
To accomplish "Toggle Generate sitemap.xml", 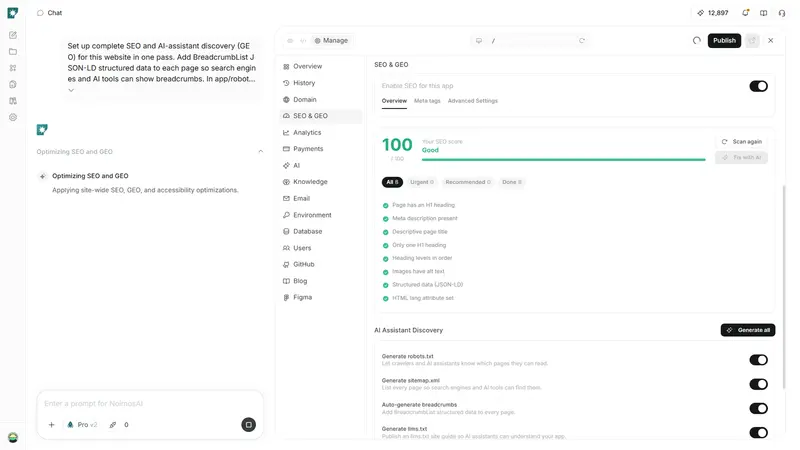I will click(758, 384).
